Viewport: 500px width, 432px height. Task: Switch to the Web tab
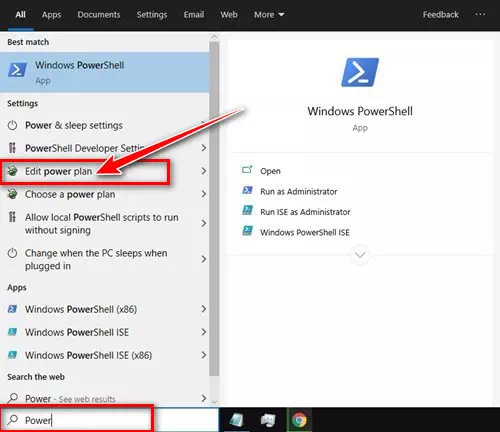229,15
